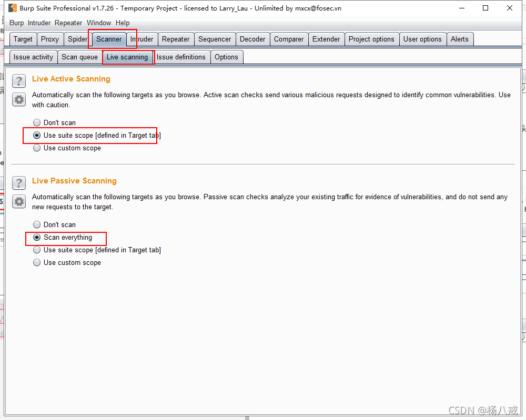The width and height of the screenshot is (526, 420).
Task: Click the Live Active Scanning heading
Action: 71,79
